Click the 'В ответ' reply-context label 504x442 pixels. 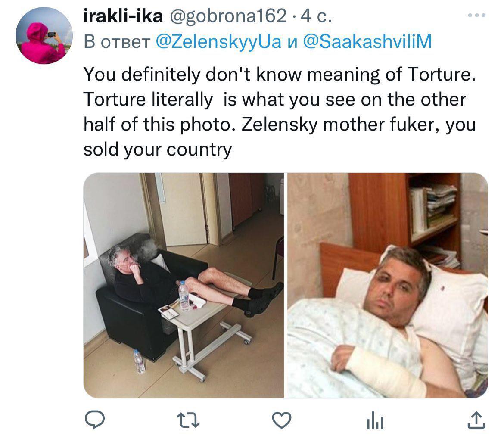[x=117, y=42]
